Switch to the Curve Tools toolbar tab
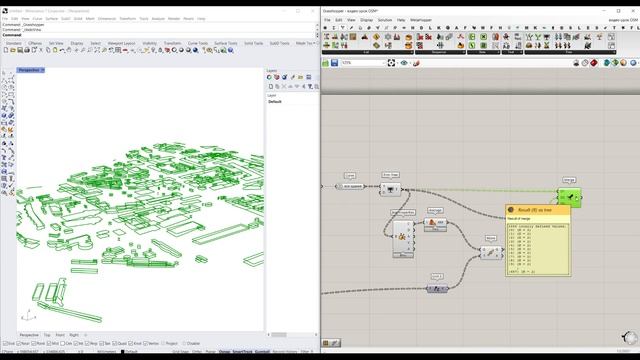Viewport: 640px width, 360px height. click(x=198, y=43)
